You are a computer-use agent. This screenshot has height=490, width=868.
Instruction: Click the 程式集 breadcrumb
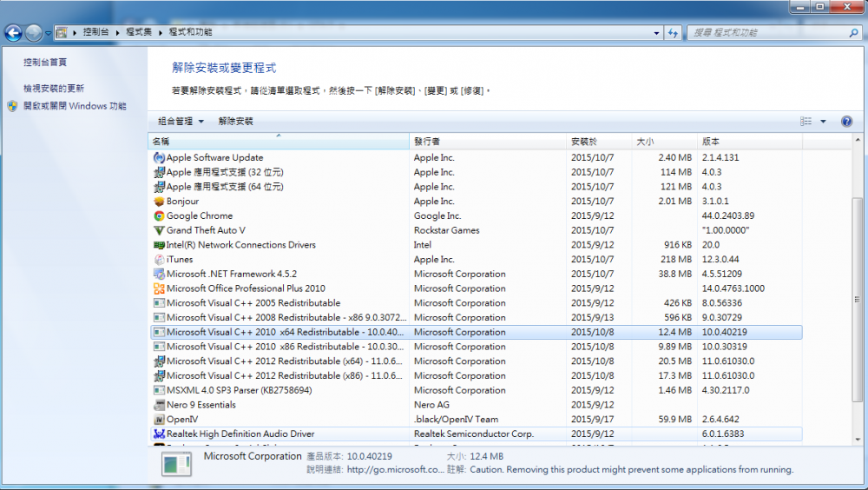point(139,32)
